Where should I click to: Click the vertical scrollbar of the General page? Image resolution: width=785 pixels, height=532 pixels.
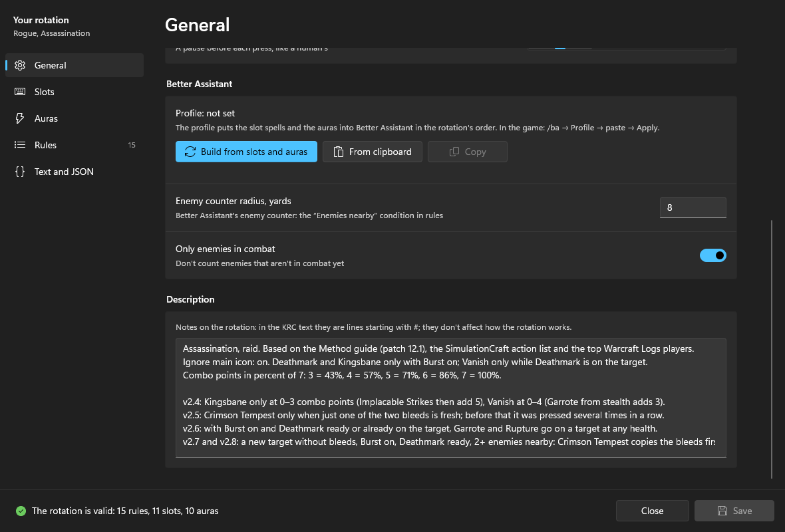tap(772, 349)
